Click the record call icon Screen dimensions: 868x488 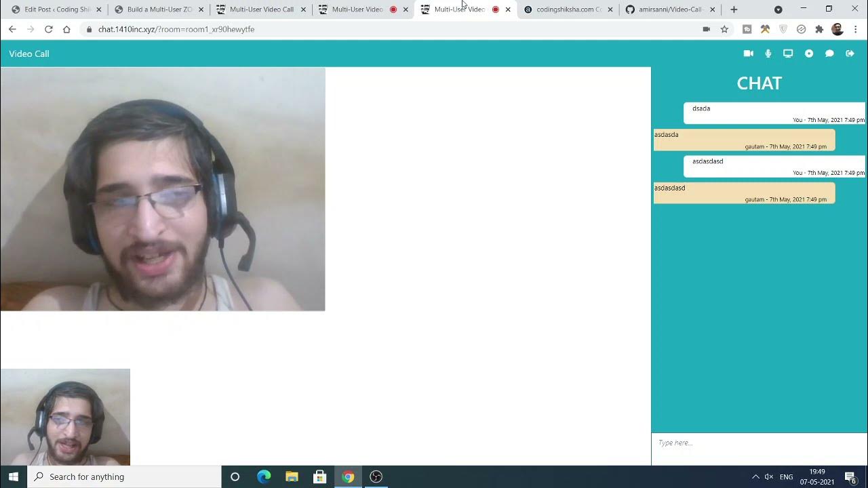click(x=809, y=54)
